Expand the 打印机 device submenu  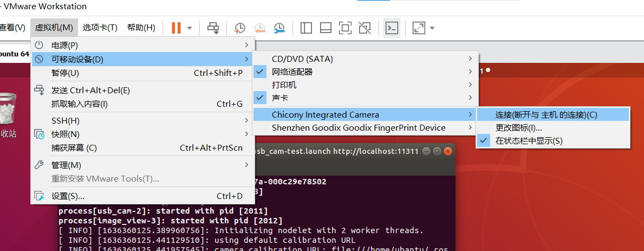click(x=365, y=85)
